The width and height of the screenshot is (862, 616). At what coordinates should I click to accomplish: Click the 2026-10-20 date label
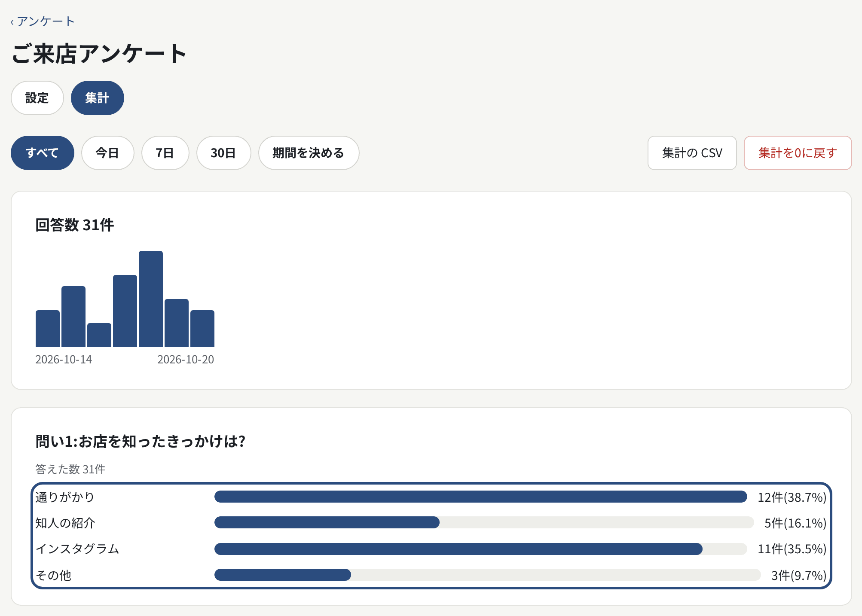[x=186, y=360]
